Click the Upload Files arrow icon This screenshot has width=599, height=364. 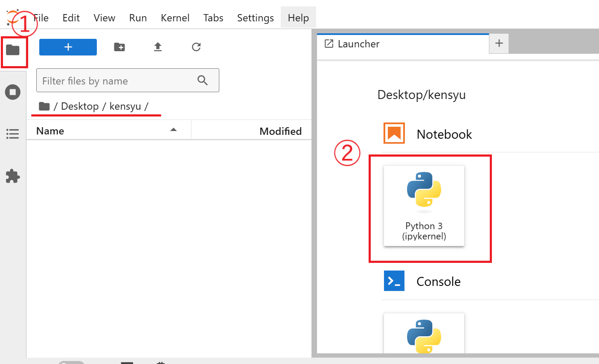(x=158, y=47)
